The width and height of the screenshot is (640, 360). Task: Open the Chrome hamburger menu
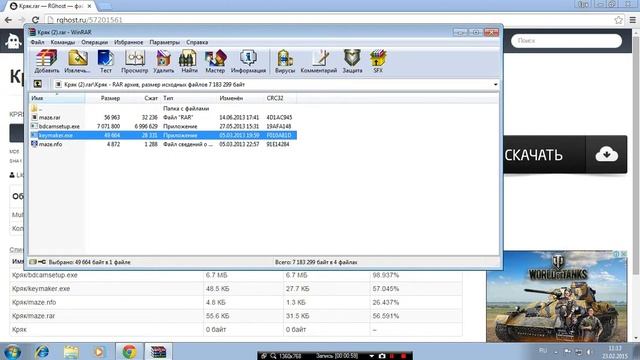coord(633,20)
